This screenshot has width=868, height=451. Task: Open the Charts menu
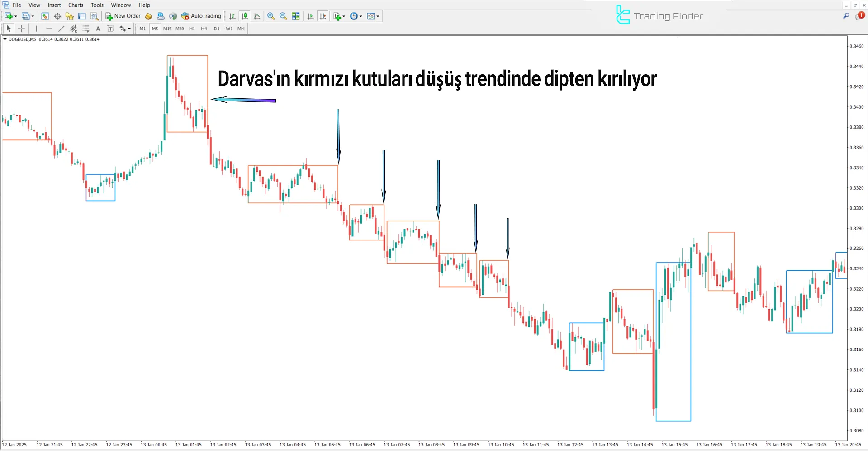(76, 5)
